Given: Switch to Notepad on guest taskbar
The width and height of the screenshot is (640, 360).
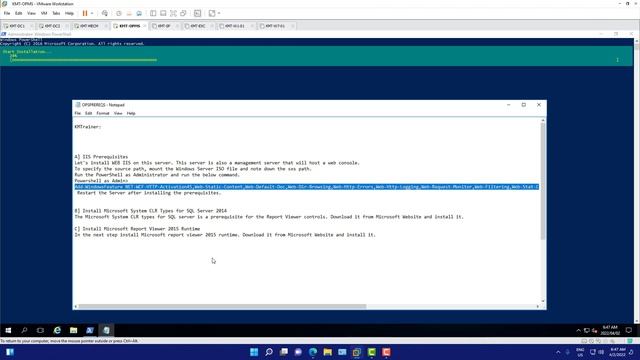Looking at the screenshot, I should click(106, 330).
